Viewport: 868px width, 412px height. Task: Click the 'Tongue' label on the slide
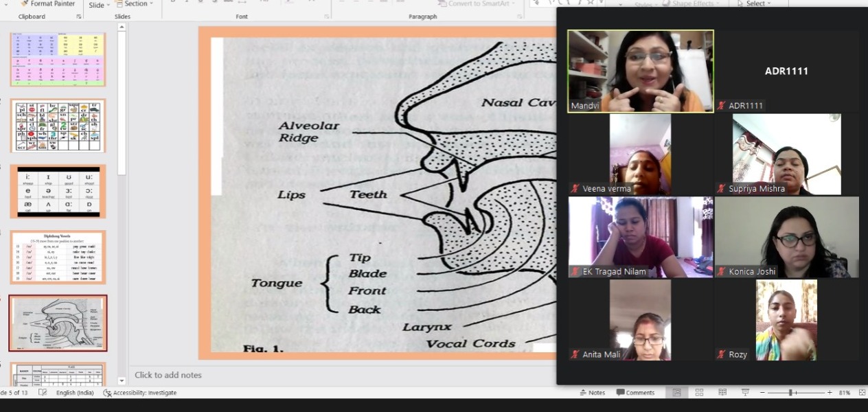click(x=276, y=283)
